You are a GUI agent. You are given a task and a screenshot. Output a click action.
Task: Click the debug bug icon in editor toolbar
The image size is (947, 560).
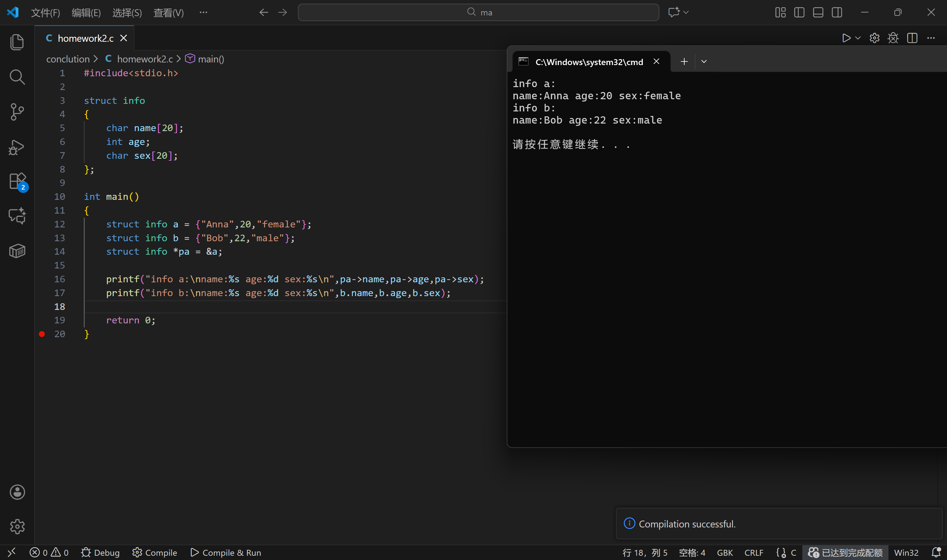click(x=893, y=38)
